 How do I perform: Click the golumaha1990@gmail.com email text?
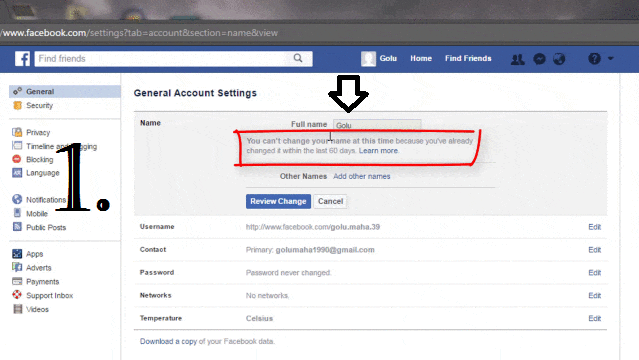click(x=325, y=250)
